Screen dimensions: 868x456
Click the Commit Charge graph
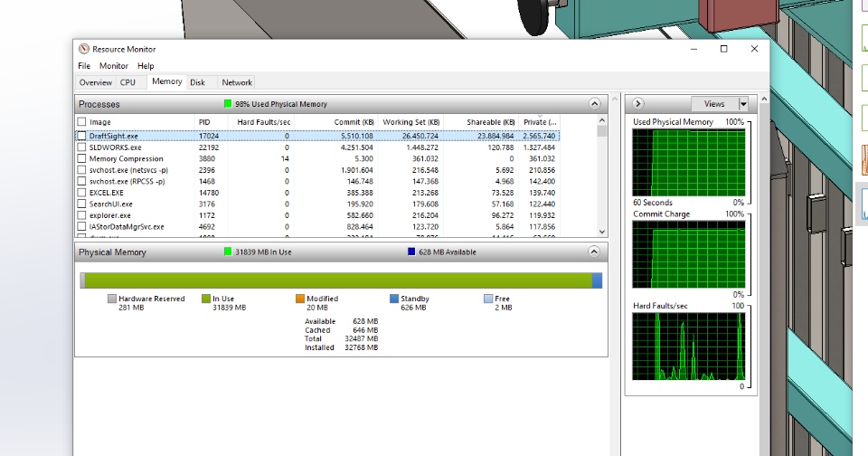[689, 254]
